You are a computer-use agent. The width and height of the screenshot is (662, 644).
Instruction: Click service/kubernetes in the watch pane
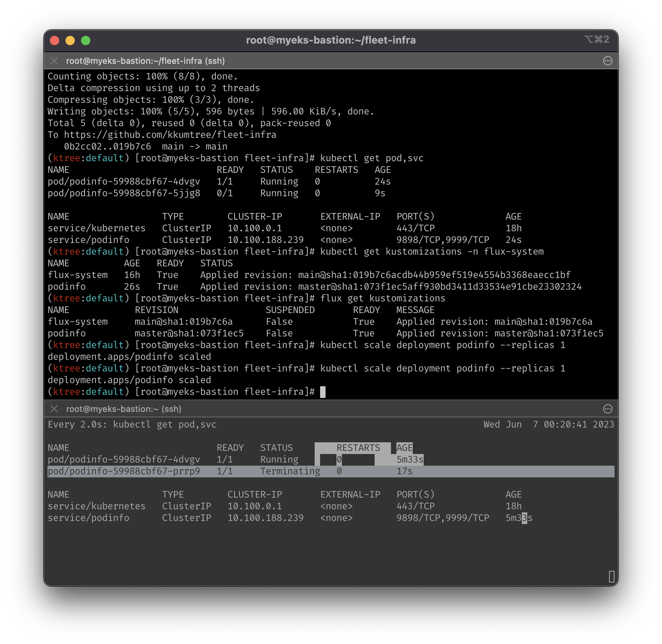coord(97,506)
